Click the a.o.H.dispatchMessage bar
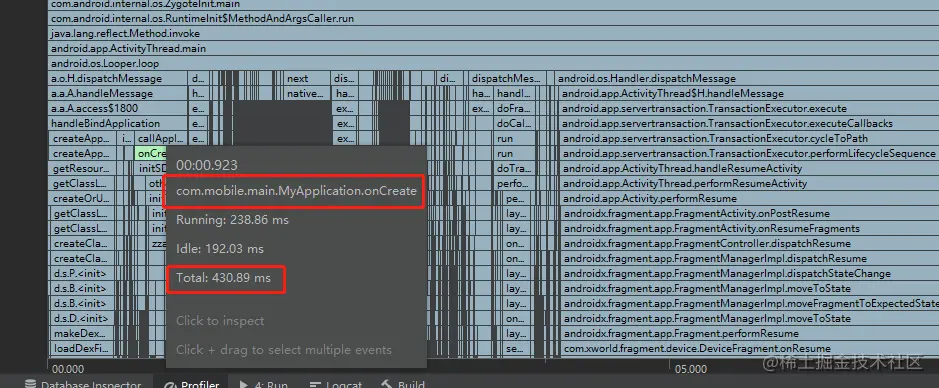Screen dimensions: 939x388 click(117, 78)
